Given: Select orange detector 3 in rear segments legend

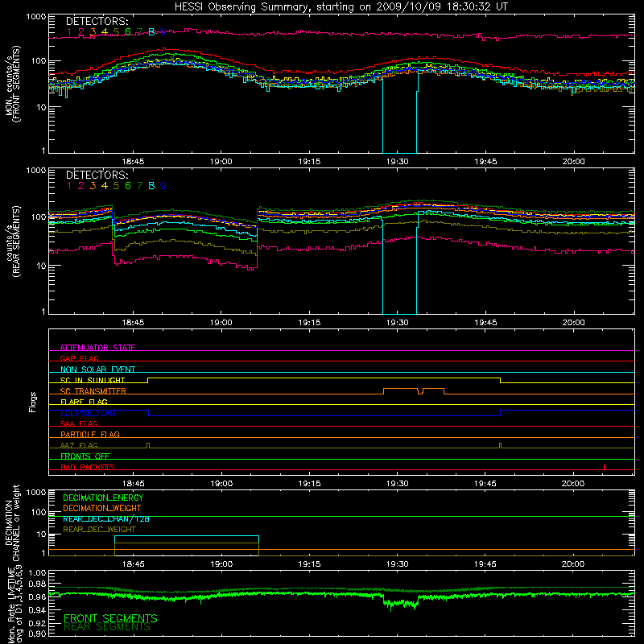Looking at the screenshot, I should (93, 186).
